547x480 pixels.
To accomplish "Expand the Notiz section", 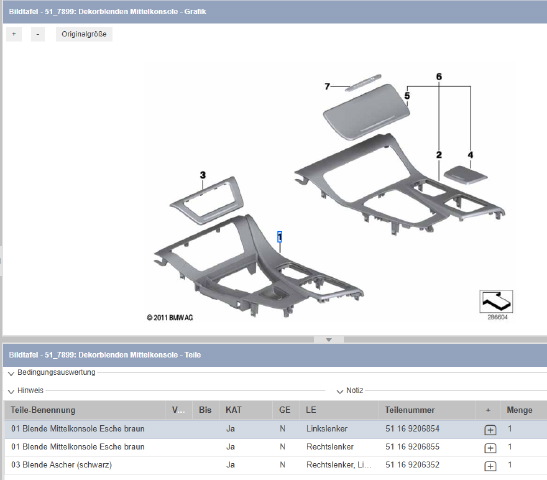I will click(x=340, y=391).
